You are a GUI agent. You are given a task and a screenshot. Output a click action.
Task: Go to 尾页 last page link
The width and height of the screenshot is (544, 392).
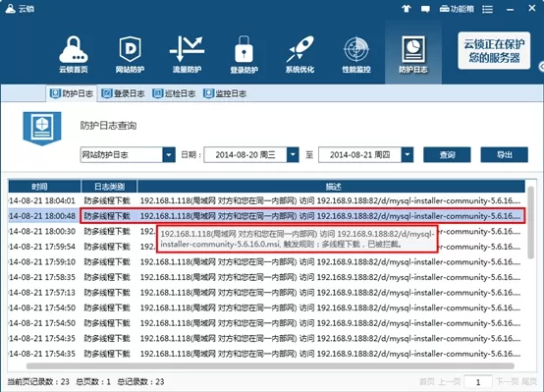[x=529, y=382]
